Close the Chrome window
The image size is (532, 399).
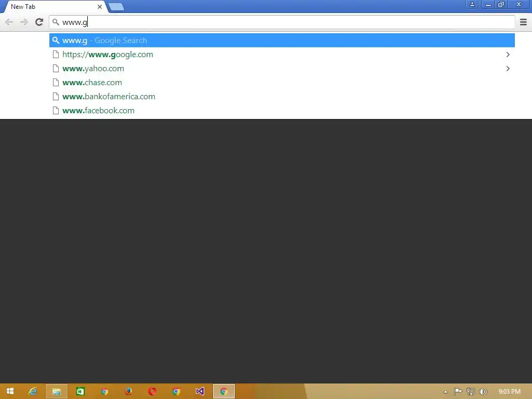(x=519, y=4)
